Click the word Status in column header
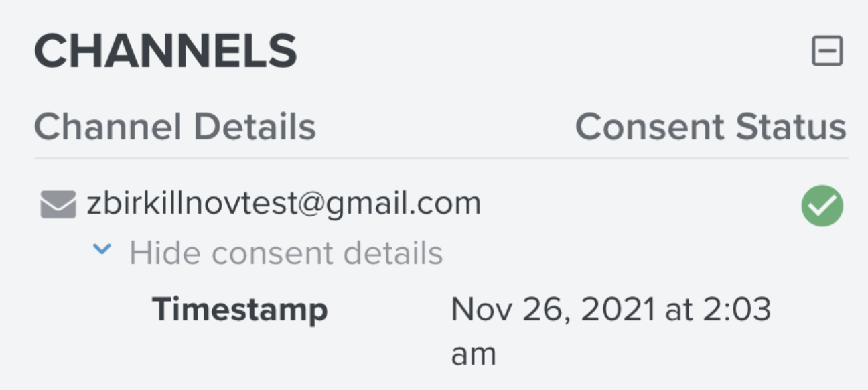The image size is (868, 390). 791,127
